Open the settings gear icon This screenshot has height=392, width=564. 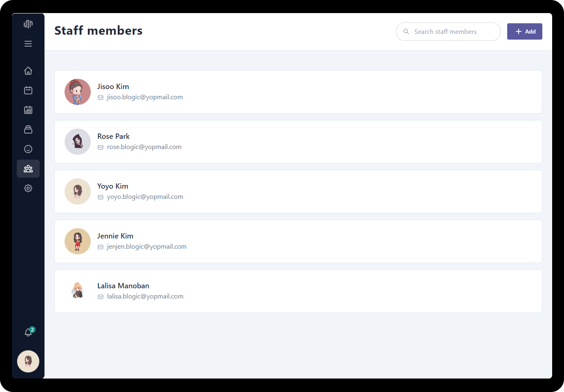[28, 188]
